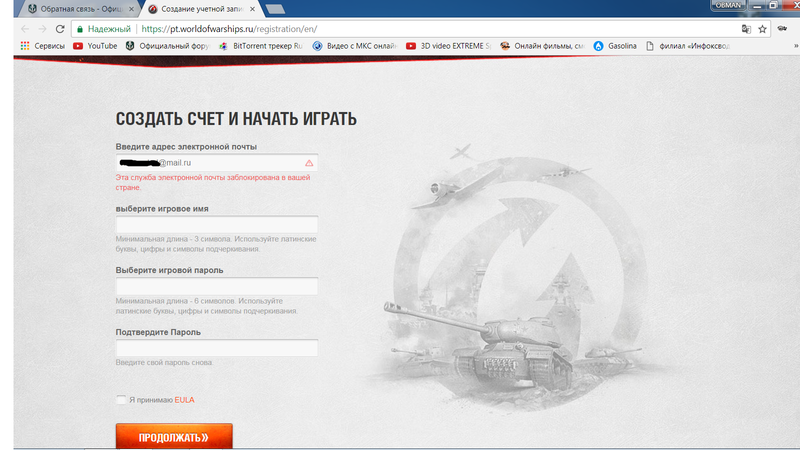This screenshot has width=800, height=450.
Task: Open the YouTube bookmark
Action: click(x=95, y=46)
